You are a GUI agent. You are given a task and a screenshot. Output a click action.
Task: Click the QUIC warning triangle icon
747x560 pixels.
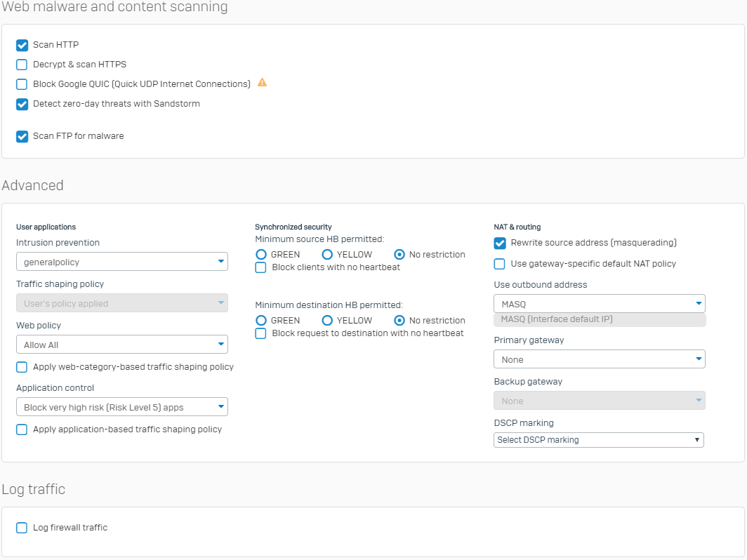[262, 83]
